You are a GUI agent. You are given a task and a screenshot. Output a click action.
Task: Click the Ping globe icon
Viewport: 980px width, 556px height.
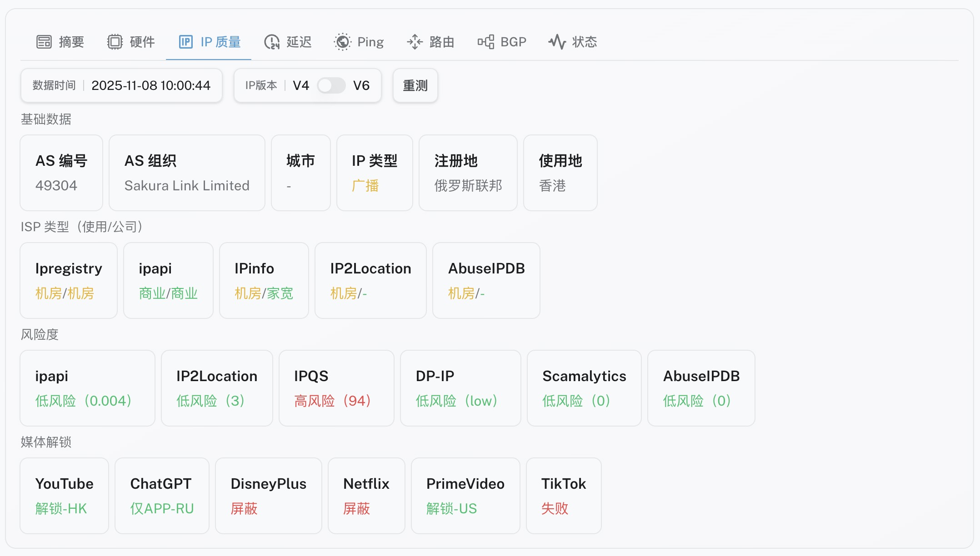(343, 42)
